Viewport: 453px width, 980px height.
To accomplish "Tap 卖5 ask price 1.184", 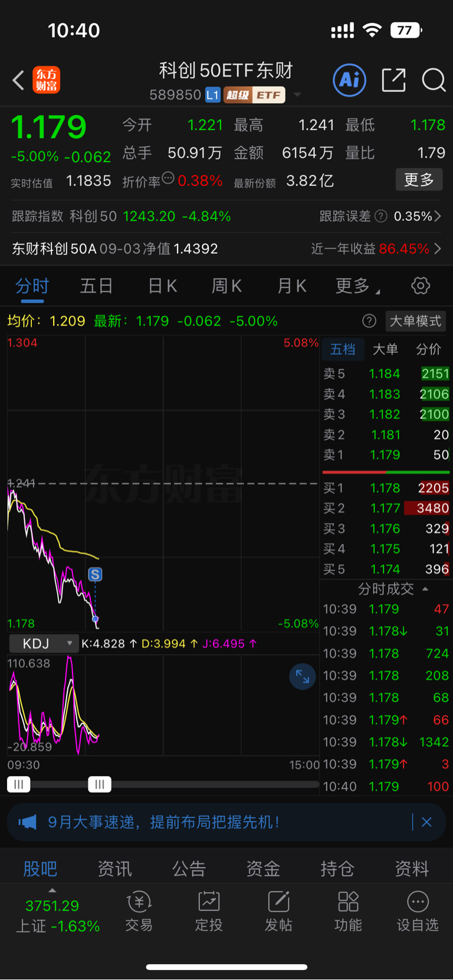I will point(386,374).
